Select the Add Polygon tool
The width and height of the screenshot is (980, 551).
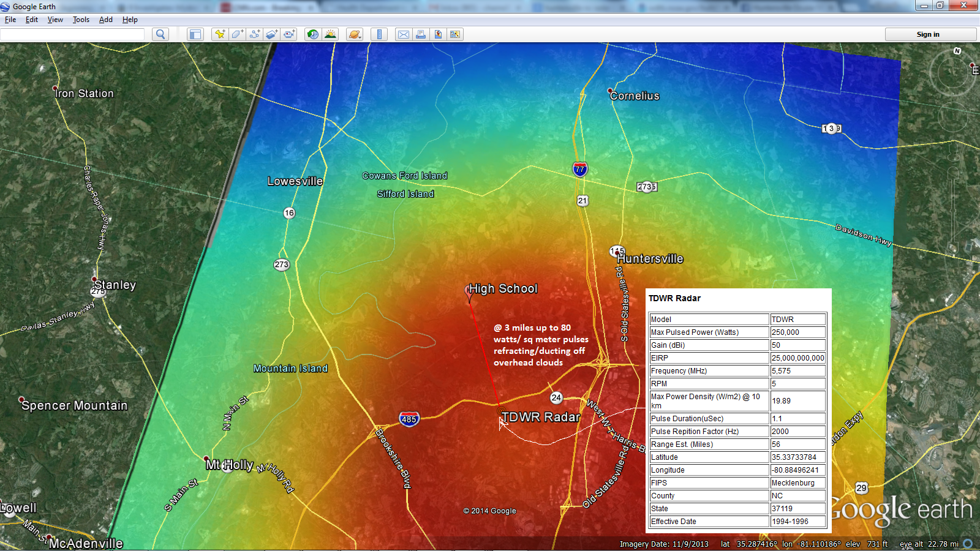tap(237, 34)
